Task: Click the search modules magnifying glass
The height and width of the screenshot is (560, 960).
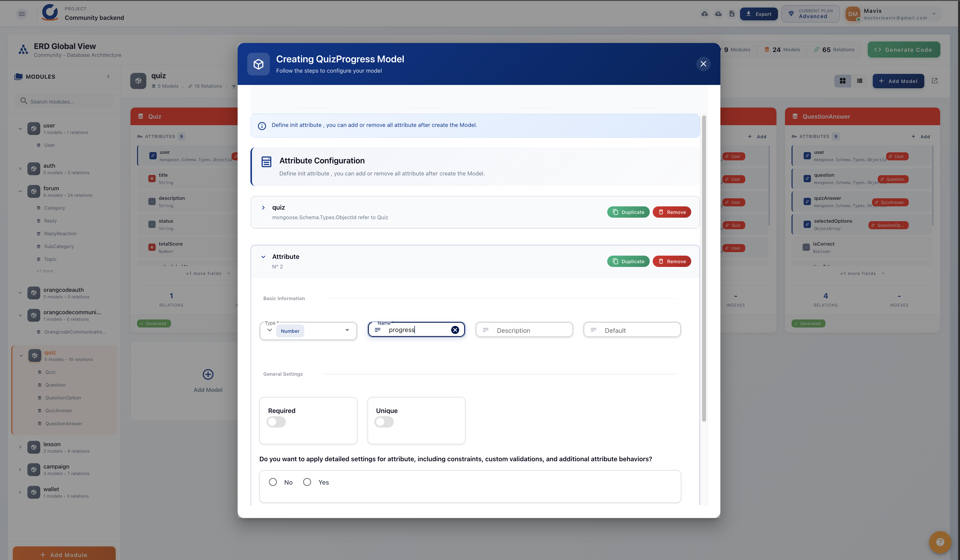Action: click(x=24, y=101)
